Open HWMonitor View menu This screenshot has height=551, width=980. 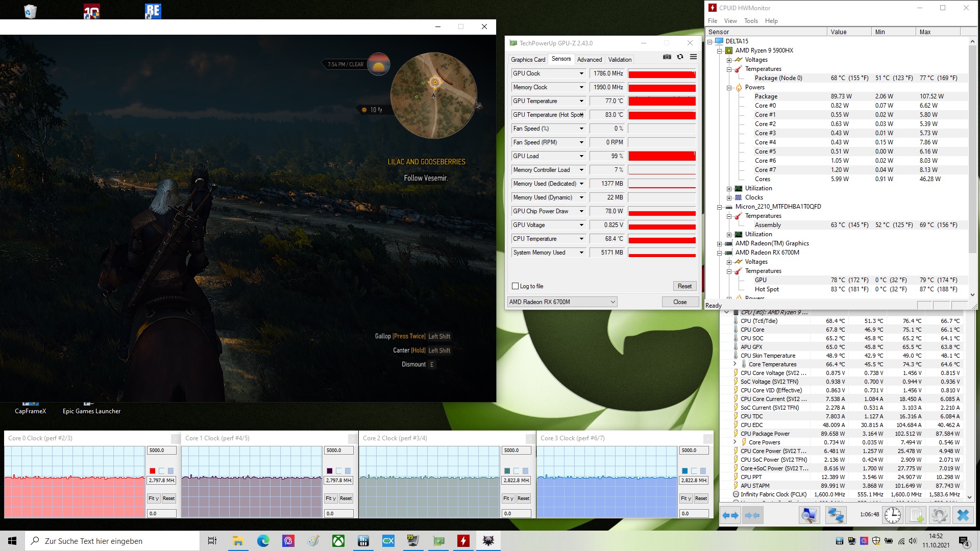pyautogui.click(x=730, y=21)
